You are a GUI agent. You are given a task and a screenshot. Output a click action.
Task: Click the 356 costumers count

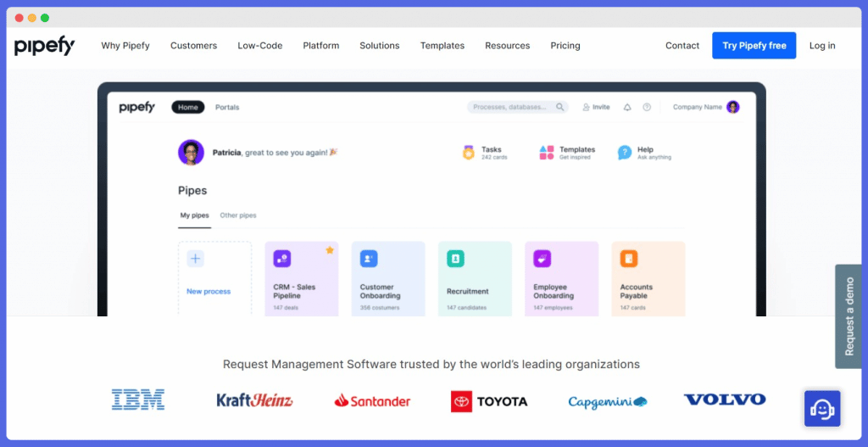[x=380, y=307]
